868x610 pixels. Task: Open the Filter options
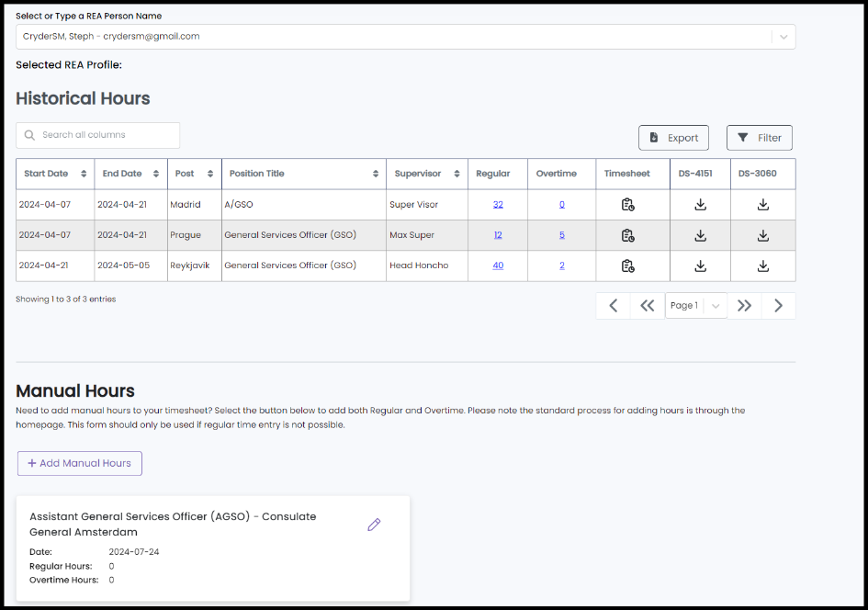(x=760, y=138)
